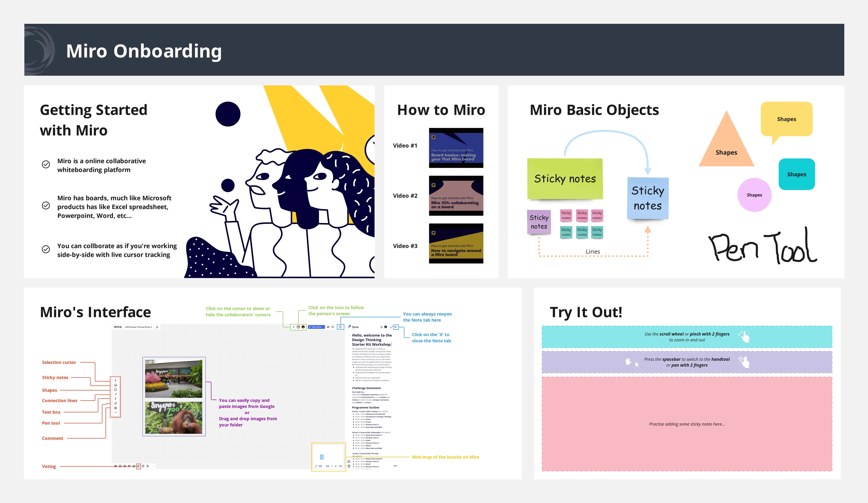Select the purple Sticky notes note
This screenshot has height=503, width=868.
tap(539, 222)
